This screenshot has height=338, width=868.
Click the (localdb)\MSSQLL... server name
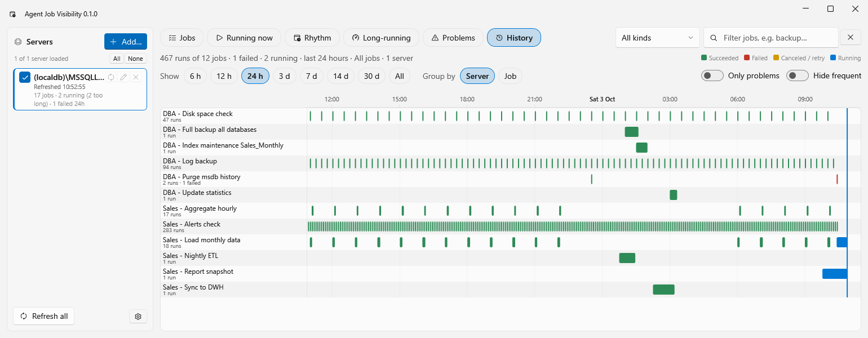click(69, 77)
